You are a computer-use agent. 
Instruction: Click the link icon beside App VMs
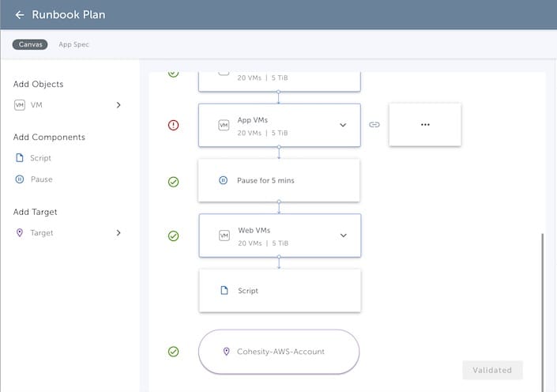pyautogui.click(x=374, y=125)
